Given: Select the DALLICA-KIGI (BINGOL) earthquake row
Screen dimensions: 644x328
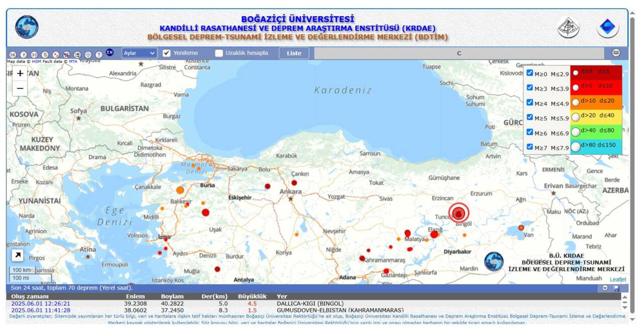Looking at the screenshot, I should point(309,304).
